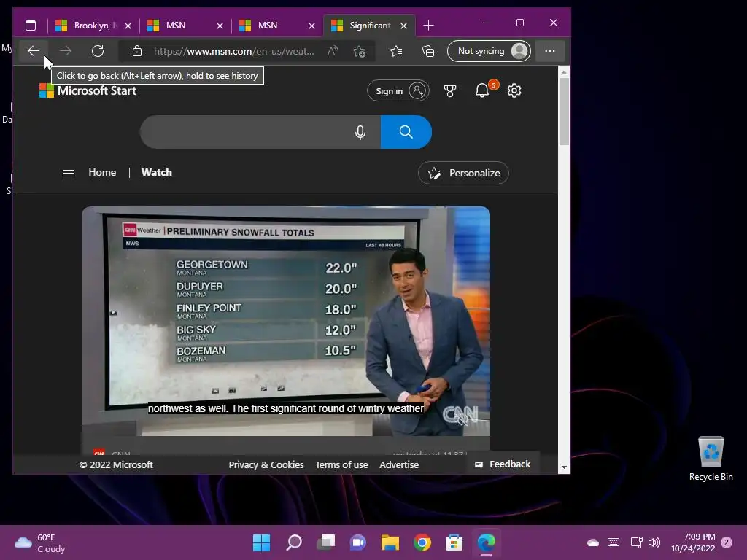The height and width of the screenshot is (560, 747).
Task: Open taskbar Search magnifier
Action: pyautogui.click(x=294, y=542)
